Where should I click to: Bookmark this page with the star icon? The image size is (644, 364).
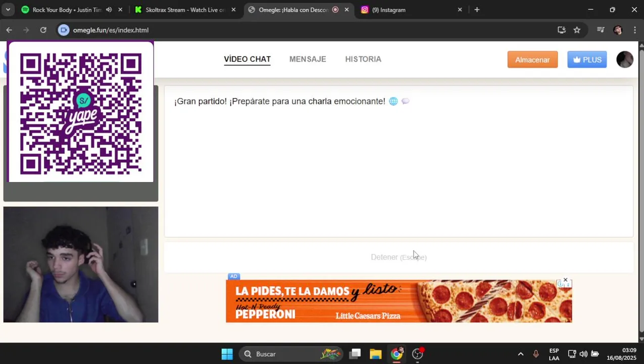[x=577, y=30]
